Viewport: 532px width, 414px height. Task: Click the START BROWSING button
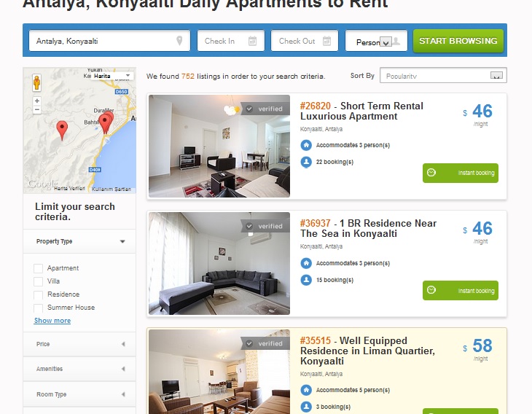pyautogui.click(x=458, y=41)
